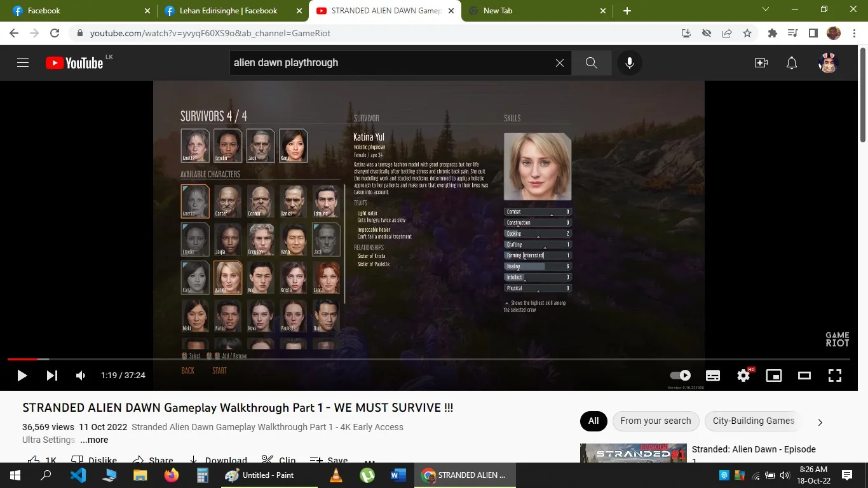The height and width of the screenshot is (488, 868).
Task: Open Windows taskbar search
Action: point(46,475)
